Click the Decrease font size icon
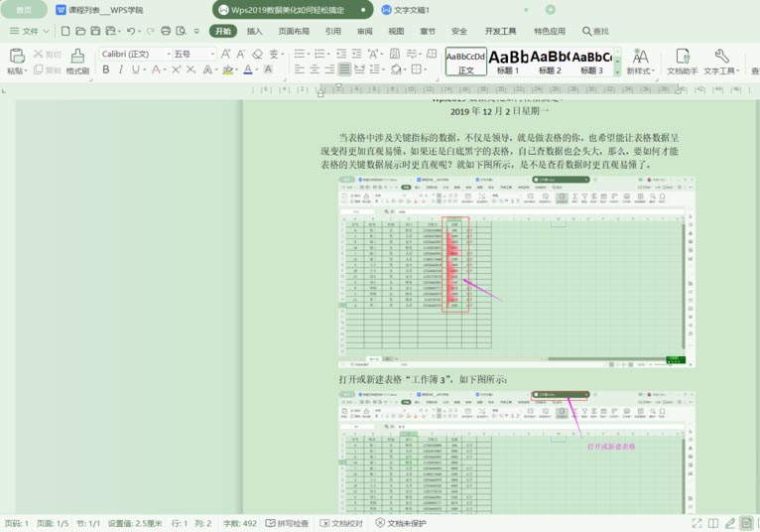This screenshot has width=760, height=532. [241, 54]
